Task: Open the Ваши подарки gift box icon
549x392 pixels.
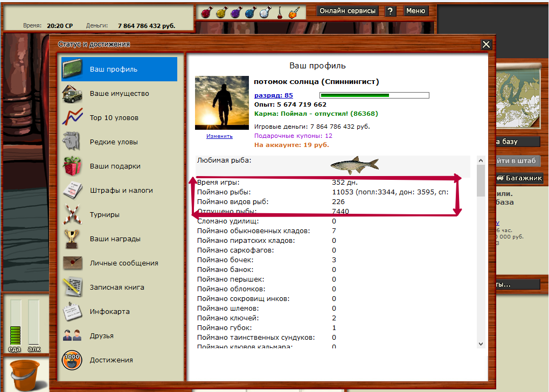Action: pyautogui.click(x=72, y=166)
